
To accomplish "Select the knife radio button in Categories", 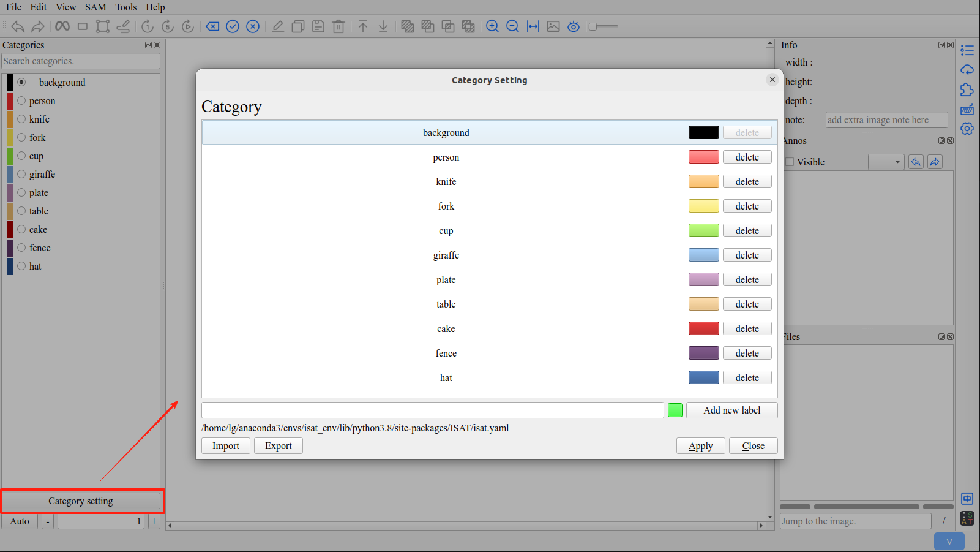I will click(21, 119).
